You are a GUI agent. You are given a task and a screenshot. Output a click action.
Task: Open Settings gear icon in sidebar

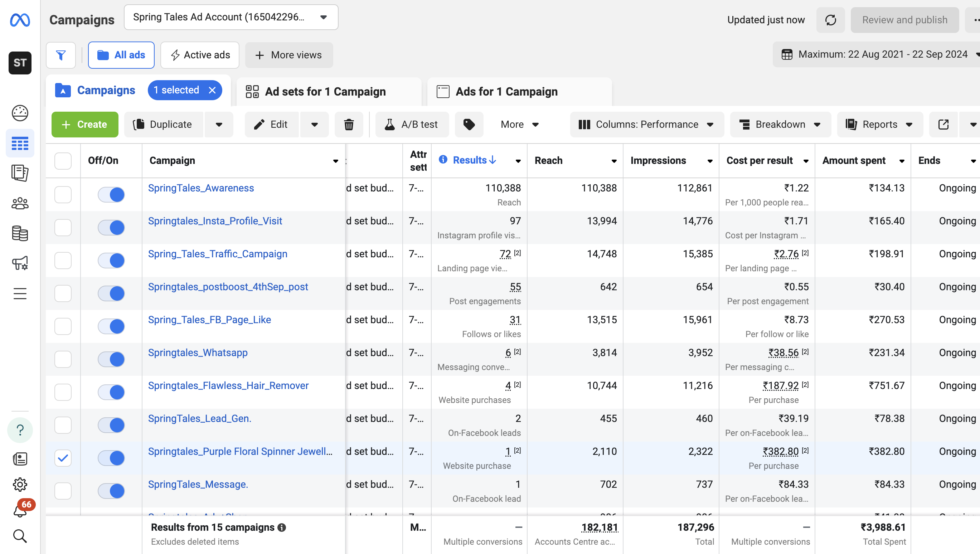(20, 484)
